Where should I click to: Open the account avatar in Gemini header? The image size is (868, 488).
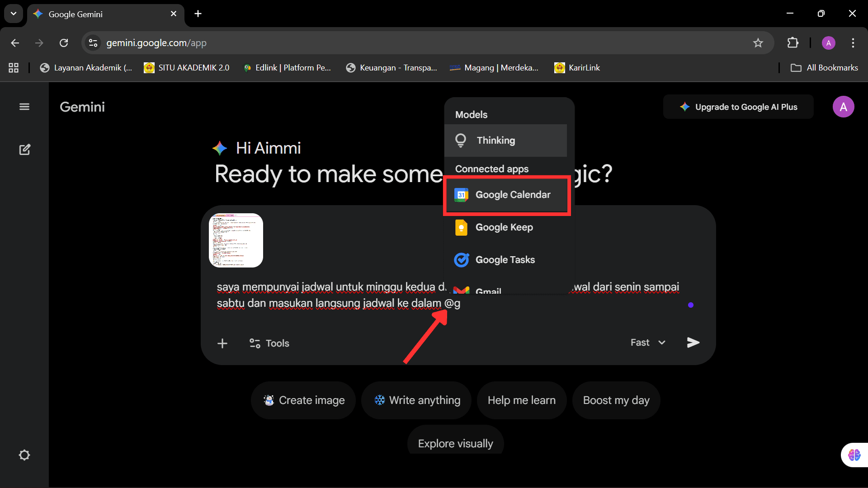pyautogui.click(x=843, y=107)
